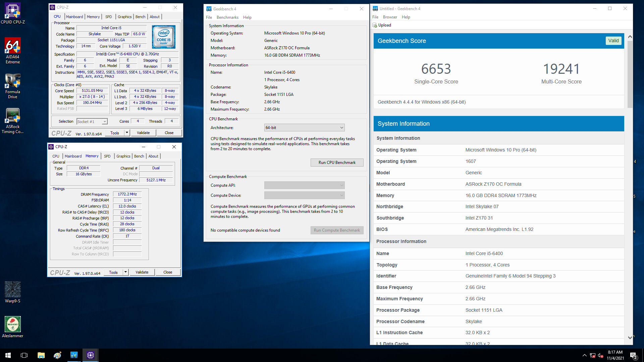Screen dimensions: 644x362
Task: Switch to Graphics tab in top CPU-Z
Action: coord(125,17)
